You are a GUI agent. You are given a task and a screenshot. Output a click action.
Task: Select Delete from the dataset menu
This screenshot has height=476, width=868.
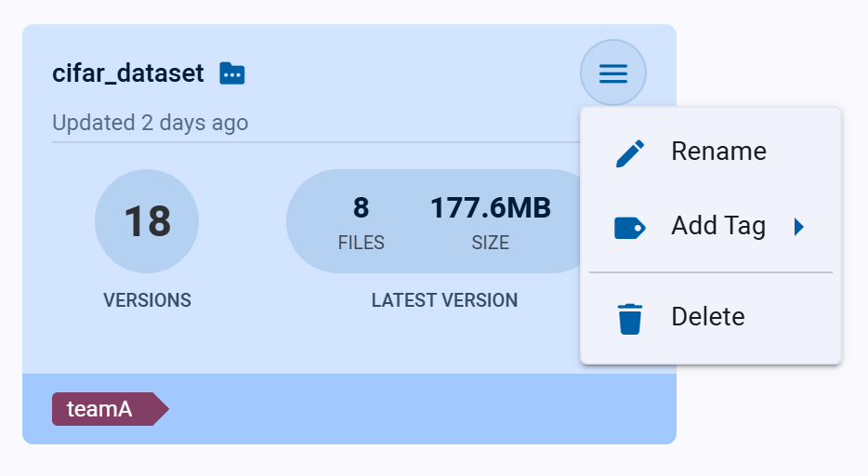pyautogui.click(x=707, y=317)
